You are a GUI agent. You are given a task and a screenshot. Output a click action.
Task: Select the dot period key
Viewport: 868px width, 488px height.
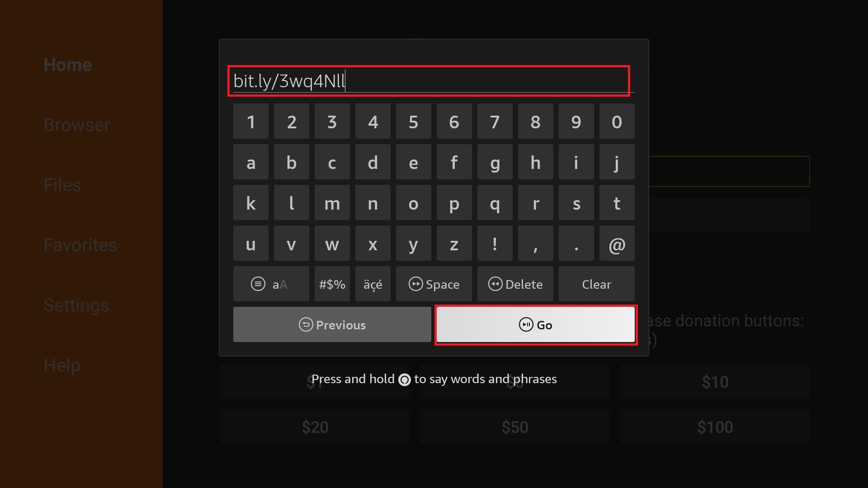coord(576,244)
